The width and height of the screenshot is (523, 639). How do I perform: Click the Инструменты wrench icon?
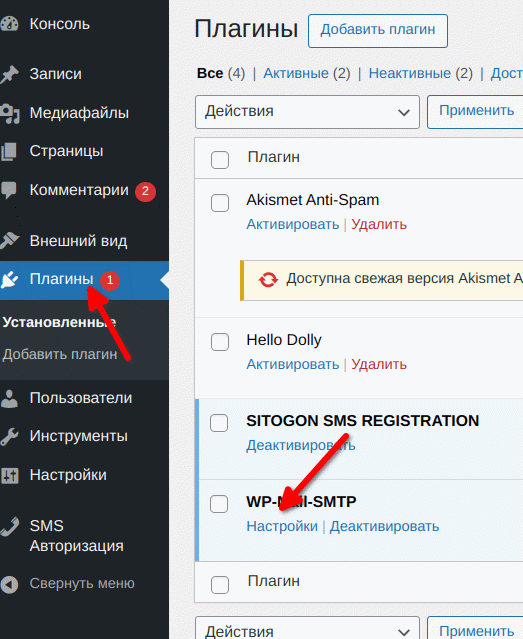[x=9, y=436]
